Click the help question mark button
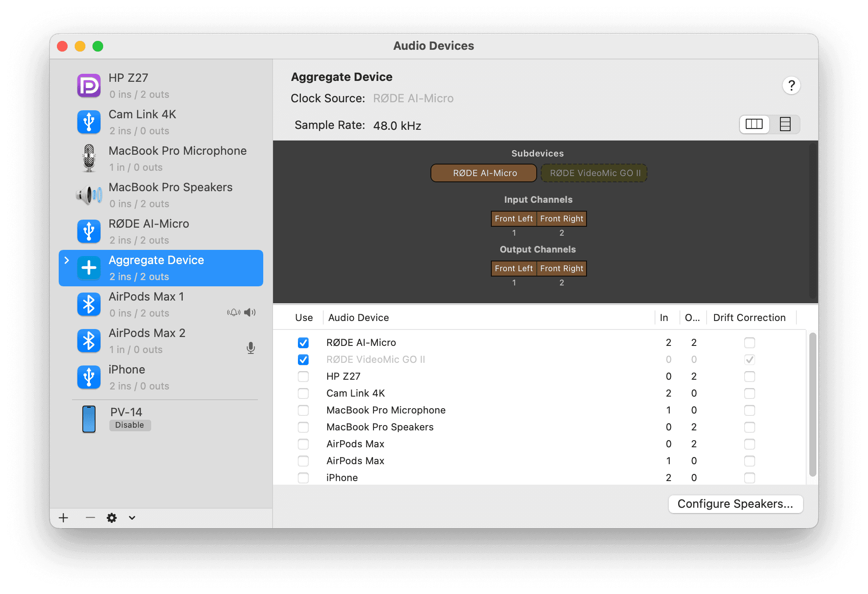This screenshot has height=594, width=868. (x=791, y=85)
